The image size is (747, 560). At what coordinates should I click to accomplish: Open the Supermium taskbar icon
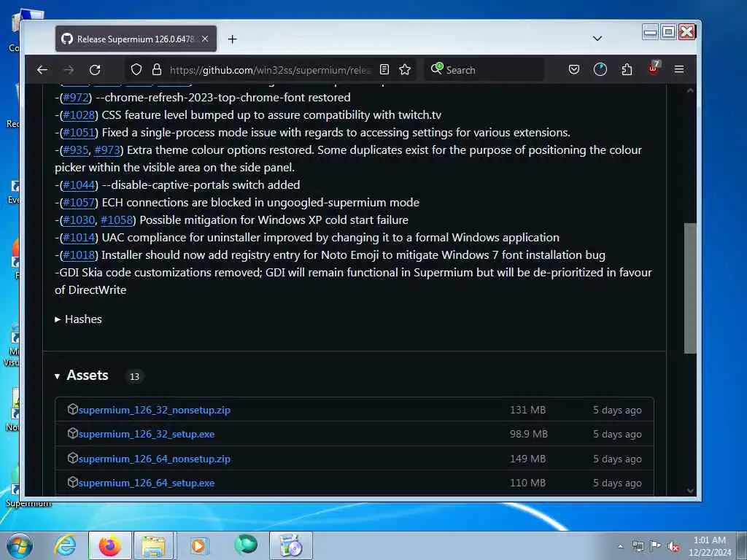click(x=245, y=545)
